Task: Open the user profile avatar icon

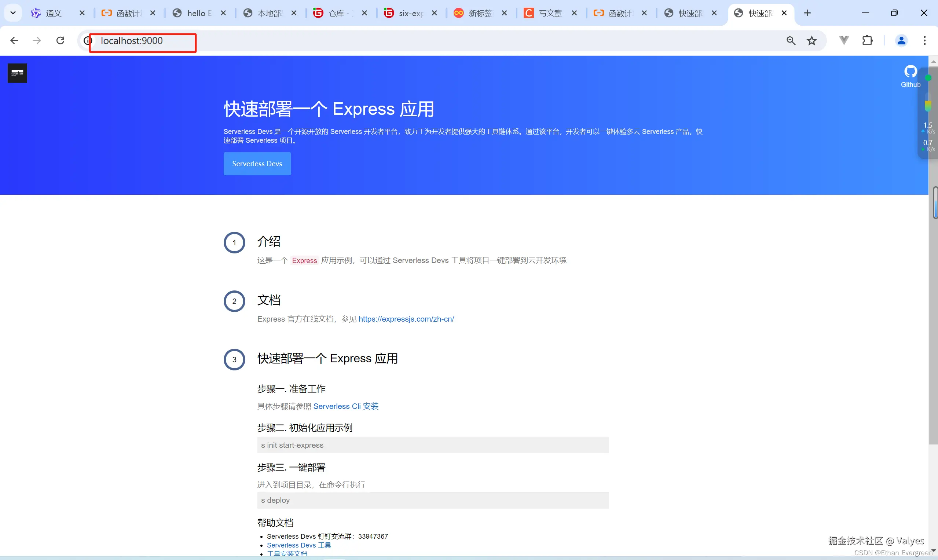Action: tap(901, 40)
